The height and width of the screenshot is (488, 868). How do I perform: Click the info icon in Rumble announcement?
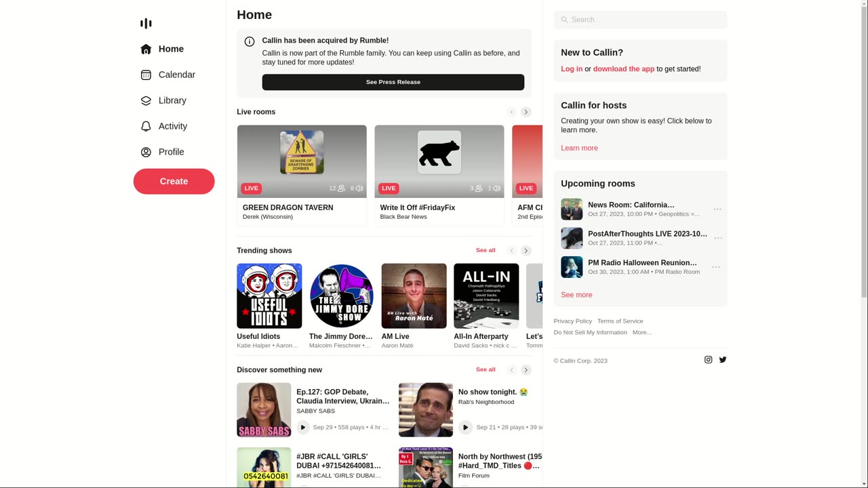coord(250,41)
